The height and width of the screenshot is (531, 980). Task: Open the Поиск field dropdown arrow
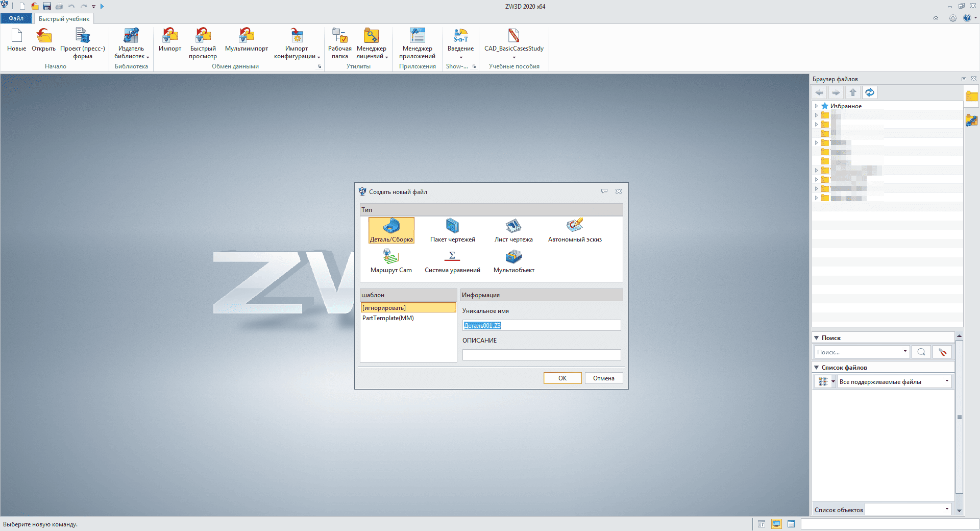pos(905,351)
